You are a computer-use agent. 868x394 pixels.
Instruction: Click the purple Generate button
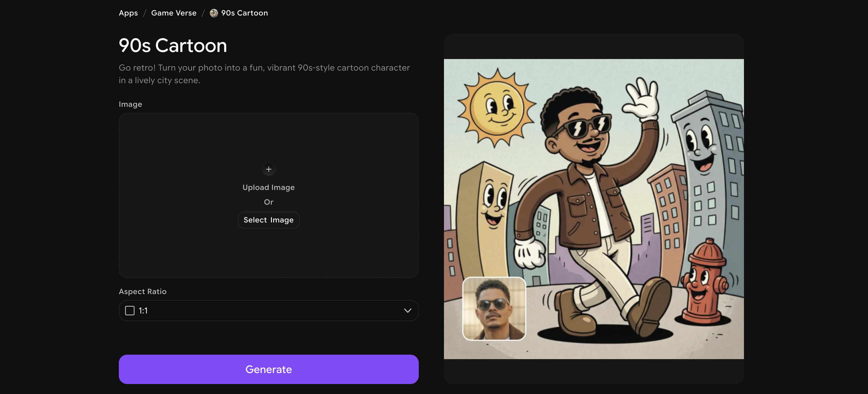268,369
